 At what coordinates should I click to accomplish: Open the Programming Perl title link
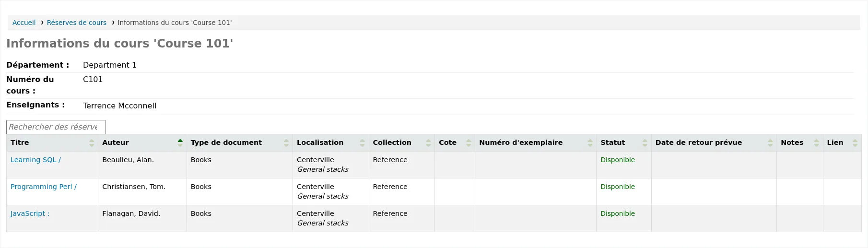44,187
